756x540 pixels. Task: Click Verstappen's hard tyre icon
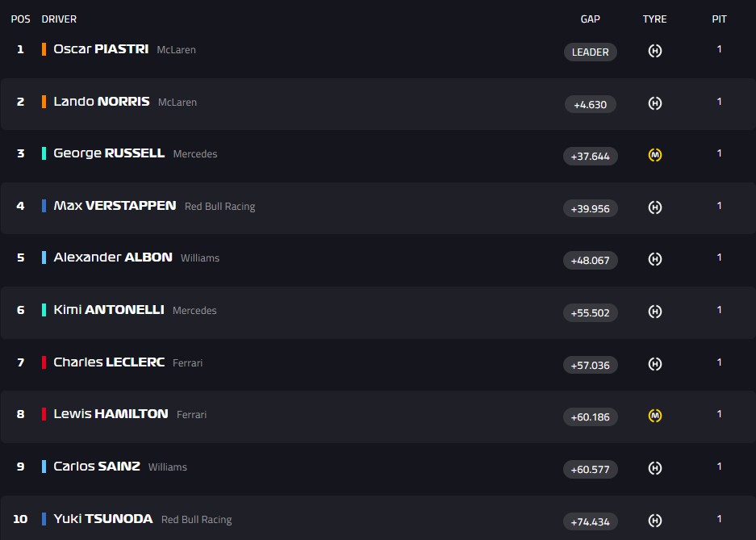[x=655, y=207]
